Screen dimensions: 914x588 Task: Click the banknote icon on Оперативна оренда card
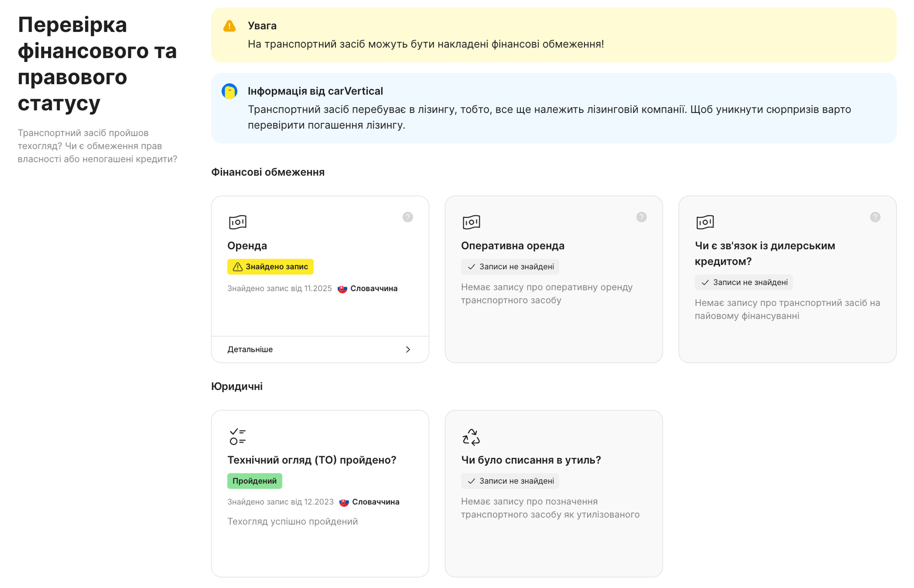(x=471, y=222)
